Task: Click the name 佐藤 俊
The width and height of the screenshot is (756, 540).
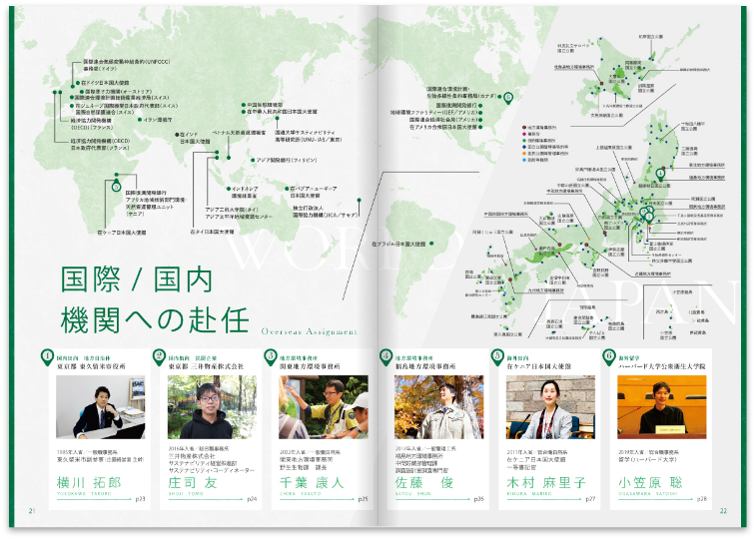Action: [424, 482]
